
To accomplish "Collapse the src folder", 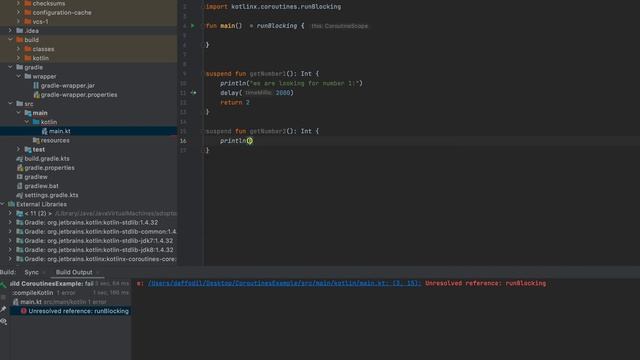I will [x=10, y=104].
